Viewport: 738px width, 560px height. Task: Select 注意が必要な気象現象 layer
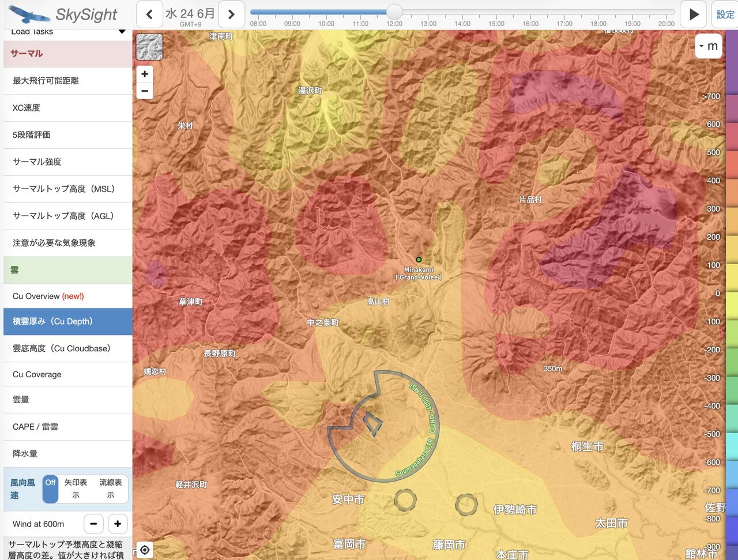click(x=68, y=243)
